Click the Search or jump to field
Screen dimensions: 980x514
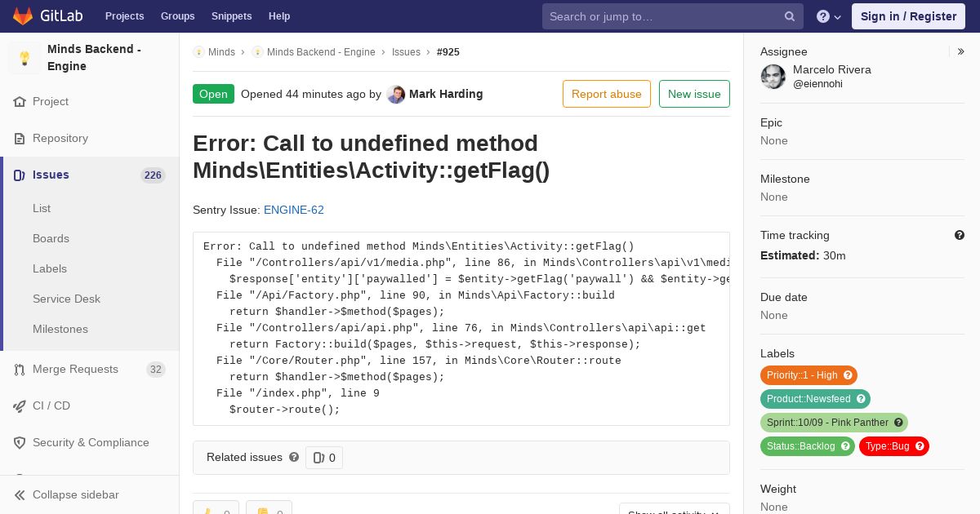(673, 16)
